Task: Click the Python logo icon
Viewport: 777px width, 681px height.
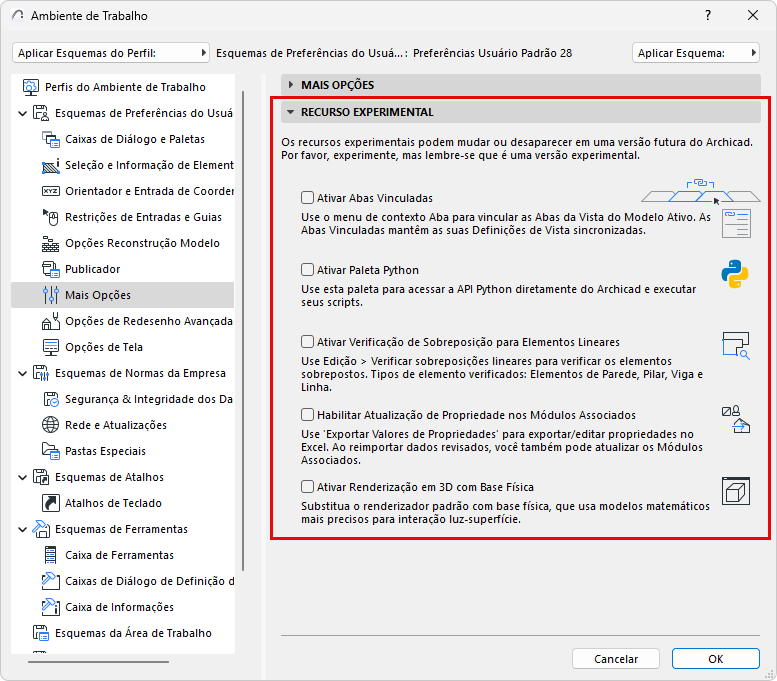Action: [734, 274]
